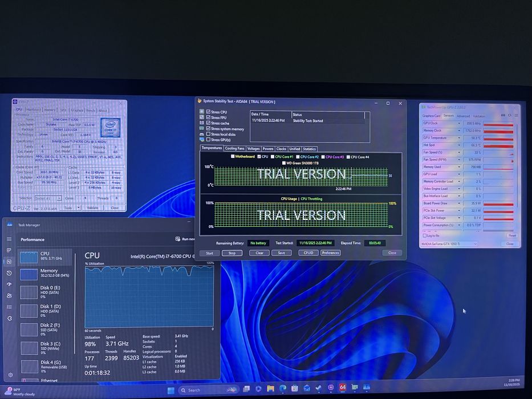Open Microsoft Edge from taskbar
This screenshot has width=532, height=399.
[283, 388]
